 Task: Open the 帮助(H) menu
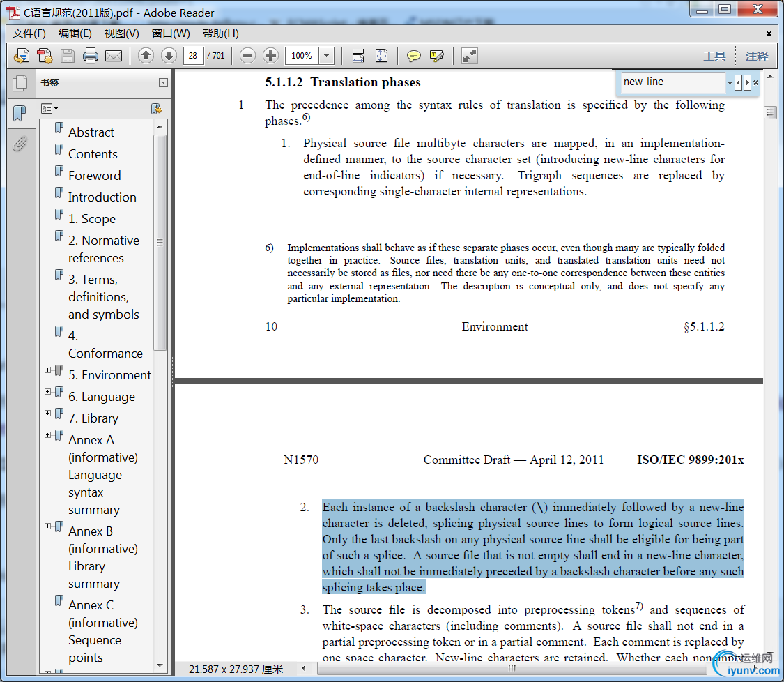(220, 33)
